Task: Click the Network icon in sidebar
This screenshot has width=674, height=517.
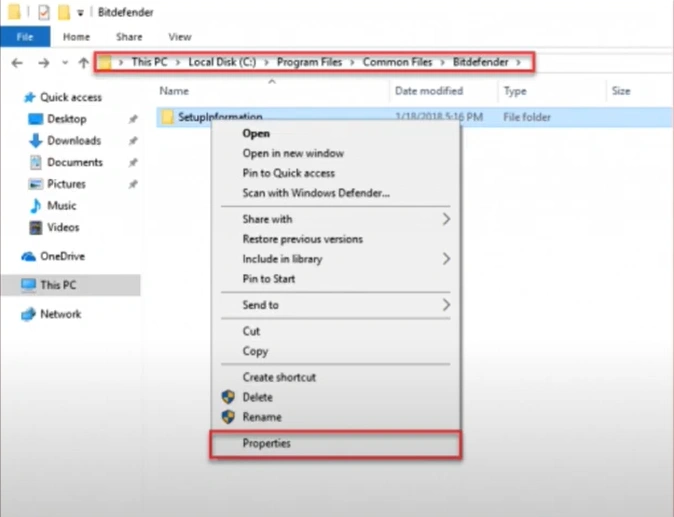Action: point(28,314)
